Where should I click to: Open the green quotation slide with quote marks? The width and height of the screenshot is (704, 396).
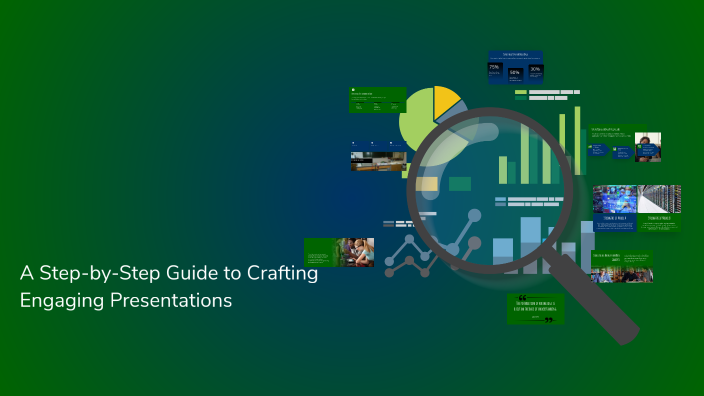536,309
